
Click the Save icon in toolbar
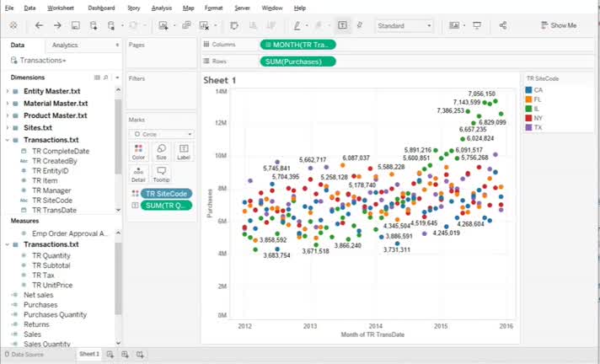[x=75, y=25]
